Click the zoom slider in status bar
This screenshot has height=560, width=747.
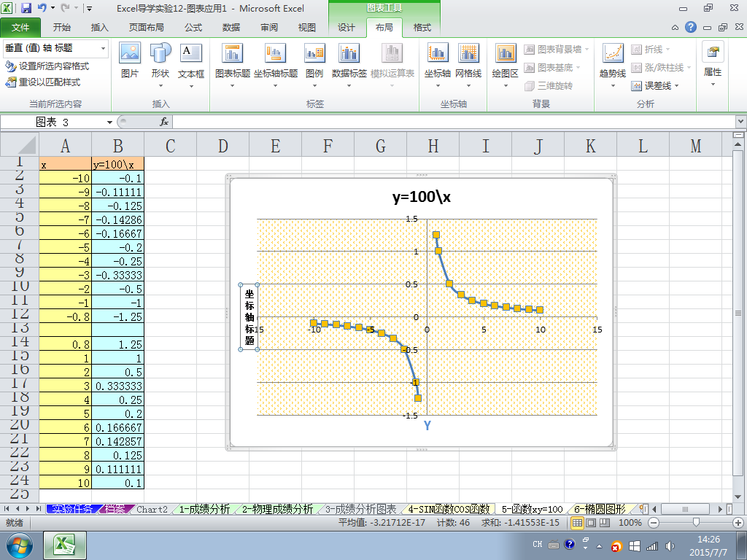[696, 523]
